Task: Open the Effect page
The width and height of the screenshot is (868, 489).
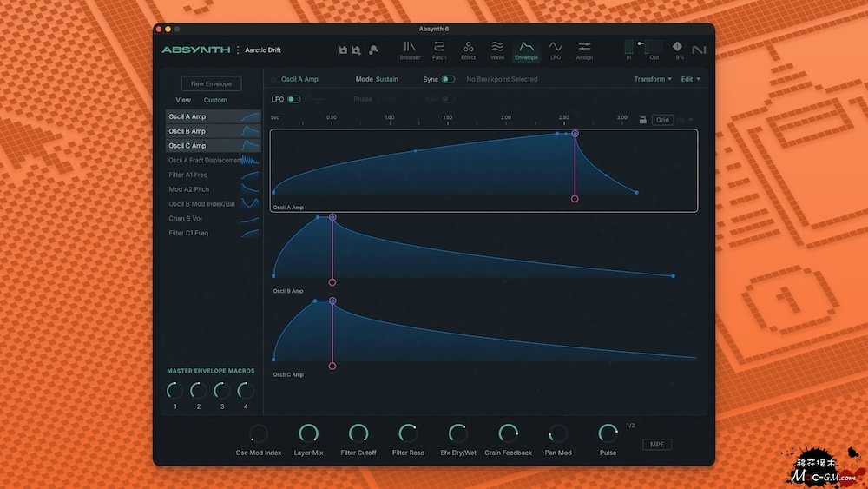Action: tap(468, 50)
